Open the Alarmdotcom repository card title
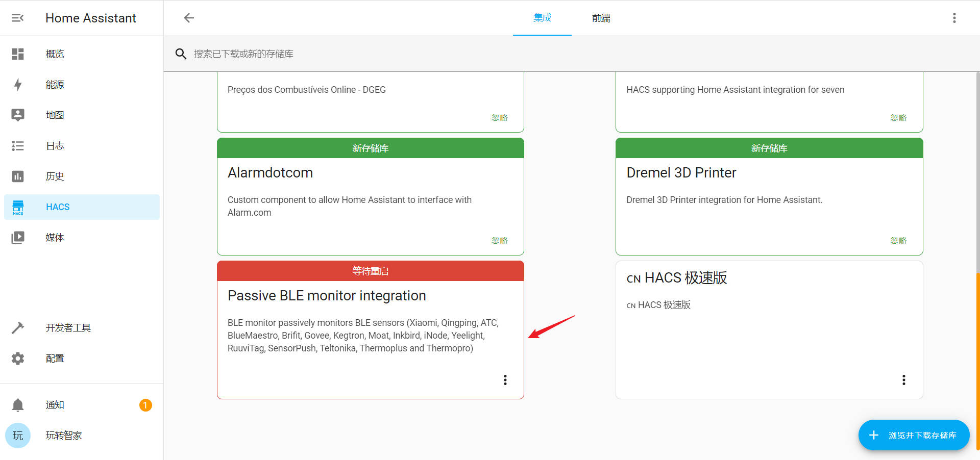The image size is (980, 460). point(270,172)
